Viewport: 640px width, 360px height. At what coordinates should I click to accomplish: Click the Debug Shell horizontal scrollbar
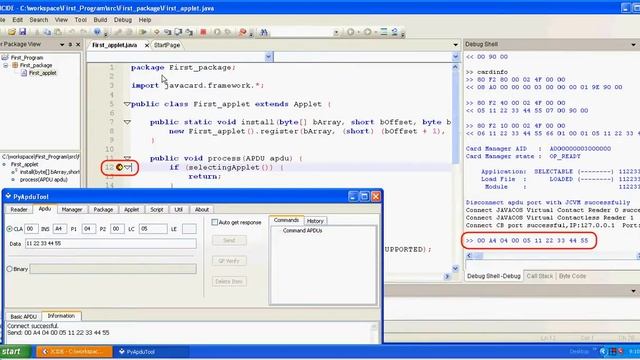tap(553, 256)
